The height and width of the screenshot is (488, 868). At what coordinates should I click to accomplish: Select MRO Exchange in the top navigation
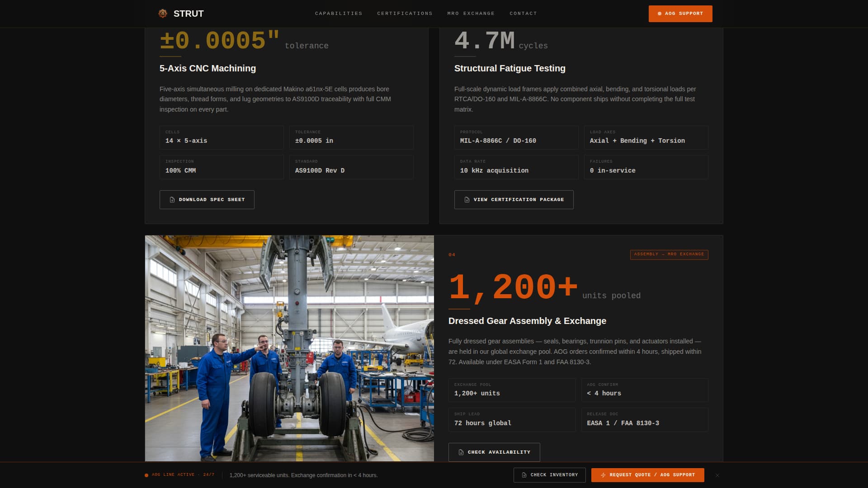[x=471, y=14]
